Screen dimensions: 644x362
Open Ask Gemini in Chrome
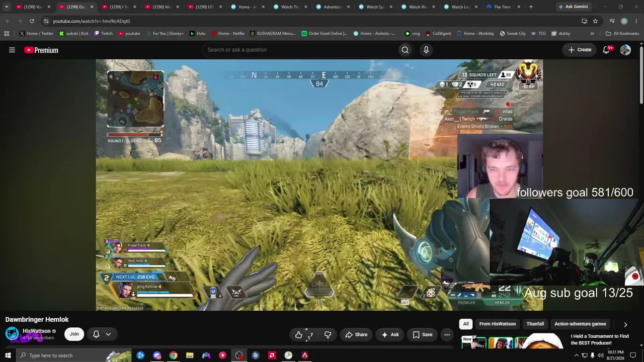573,7
